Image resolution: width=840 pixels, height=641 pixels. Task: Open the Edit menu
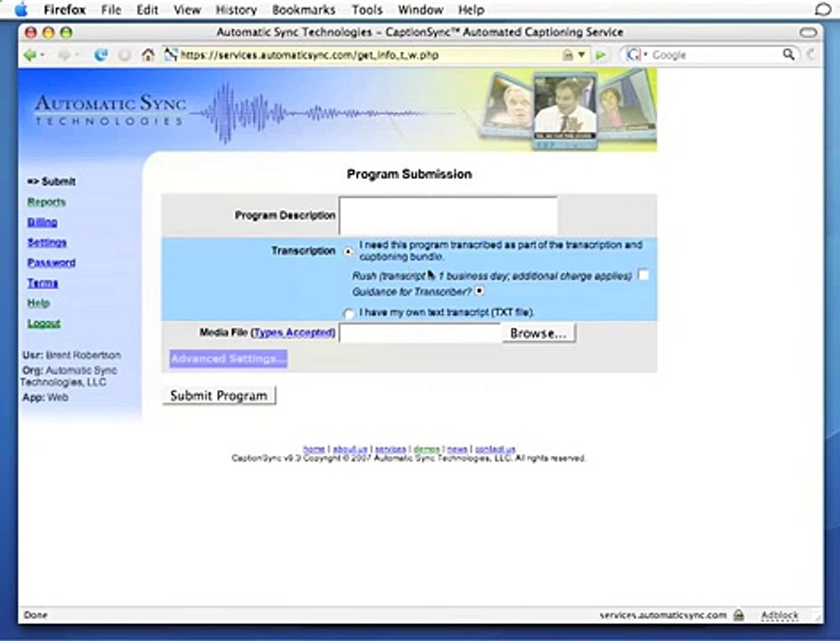[148, 10]
